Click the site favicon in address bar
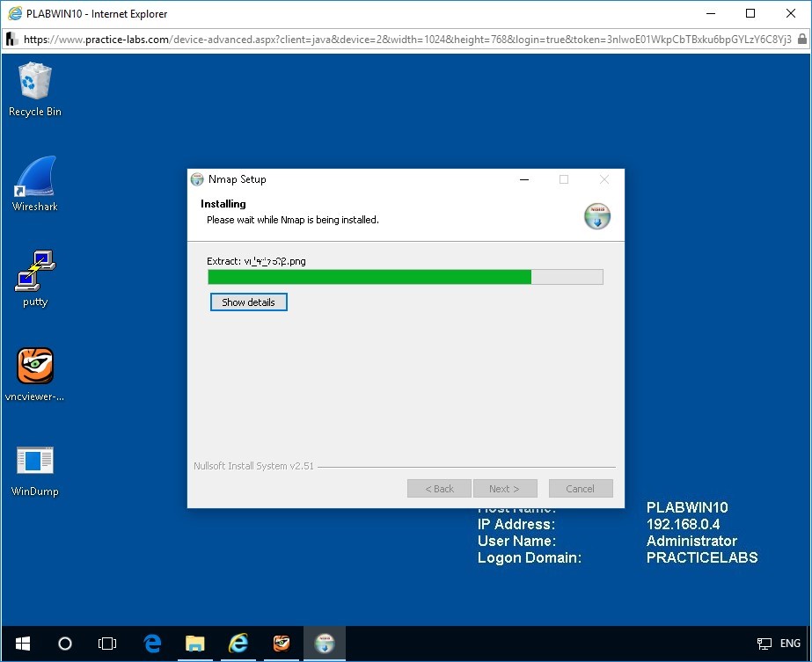 (x=12, y=40)
